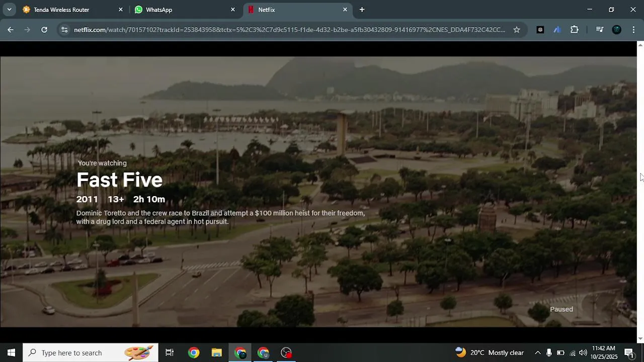Click the Dominic Toretto synopsis text
This screenshot has width=644, height=362.
pos(220,217)
